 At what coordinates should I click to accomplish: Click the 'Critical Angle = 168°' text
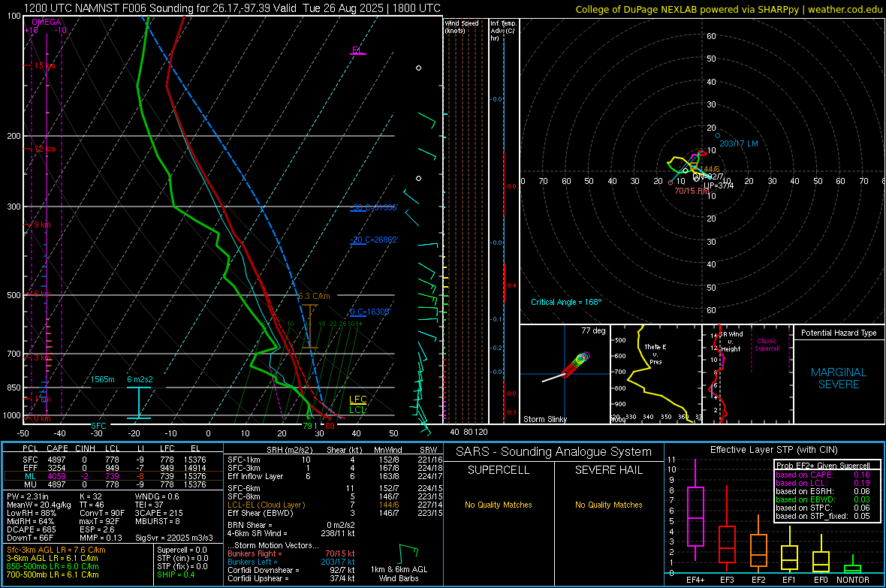pos(566,302)
